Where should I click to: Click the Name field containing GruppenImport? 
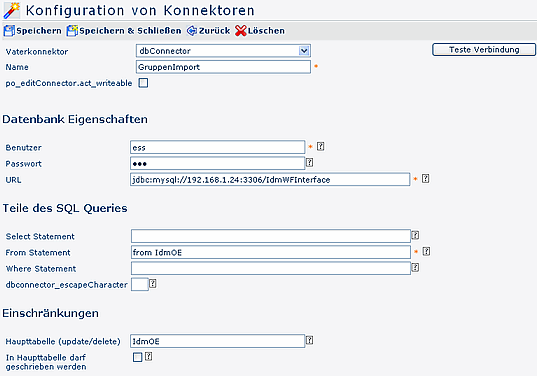pos(223,67)
